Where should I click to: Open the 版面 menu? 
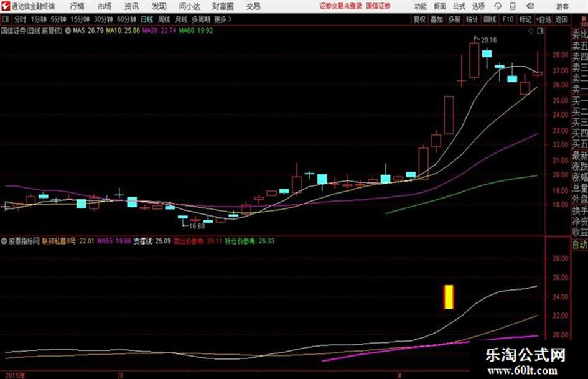coord(439,6)
